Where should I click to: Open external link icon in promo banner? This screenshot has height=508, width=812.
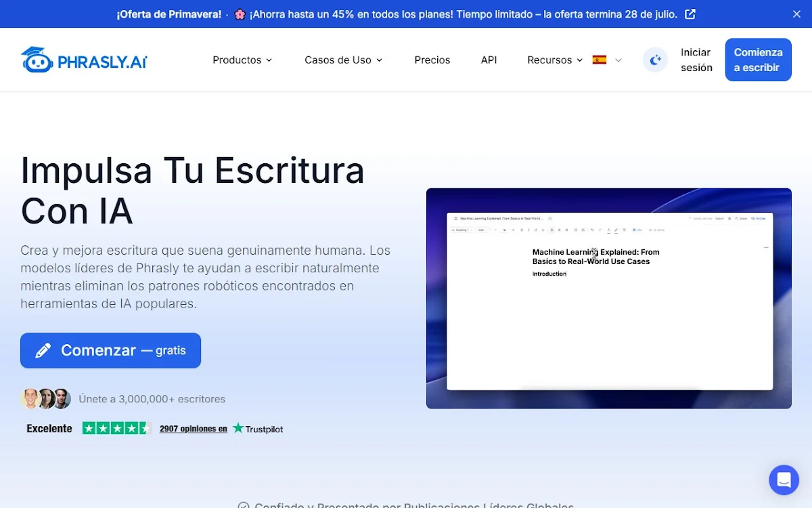pos(690,14)
